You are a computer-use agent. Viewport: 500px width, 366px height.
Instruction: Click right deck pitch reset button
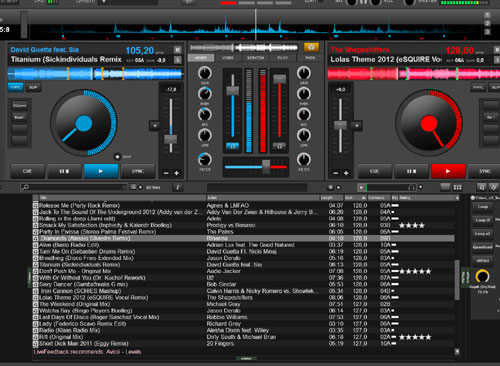pyautogui.click(x=357, y=126)
